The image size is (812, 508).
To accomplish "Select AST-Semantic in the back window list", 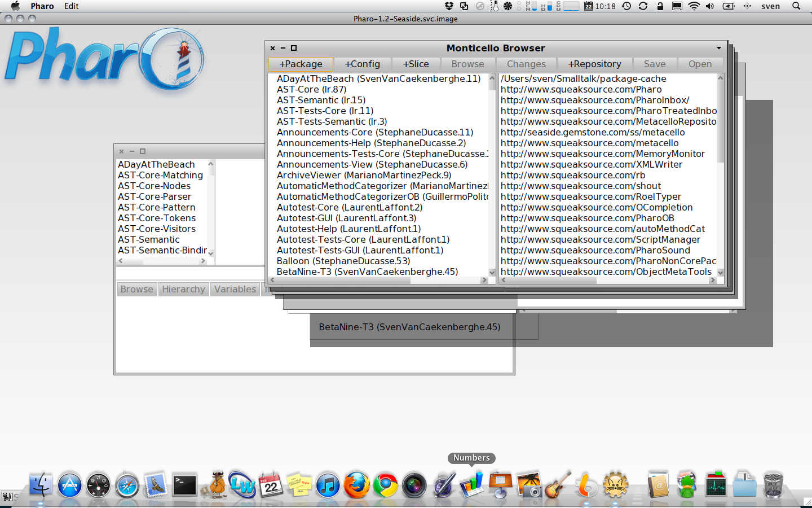I will (x=149, y=239).
